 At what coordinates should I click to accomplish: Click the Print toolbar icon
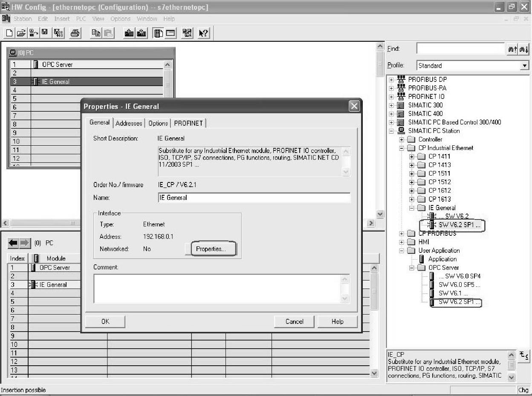pyautogui.click(x=75, y=33)
